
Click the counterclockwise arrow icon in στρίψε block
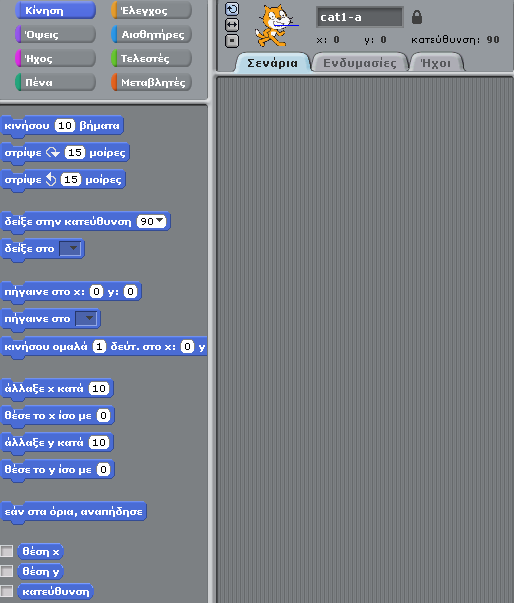point(51,179)
